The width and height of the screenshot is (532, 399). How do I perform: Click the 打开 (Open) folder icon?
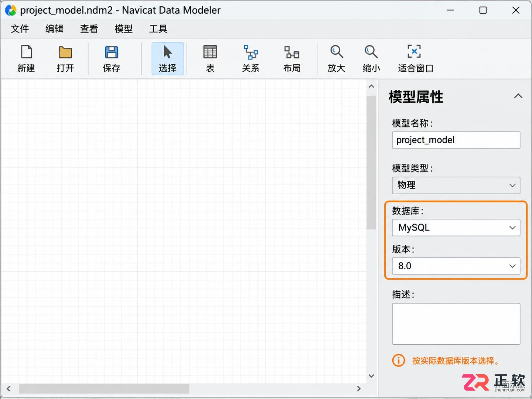coord(65,52)
